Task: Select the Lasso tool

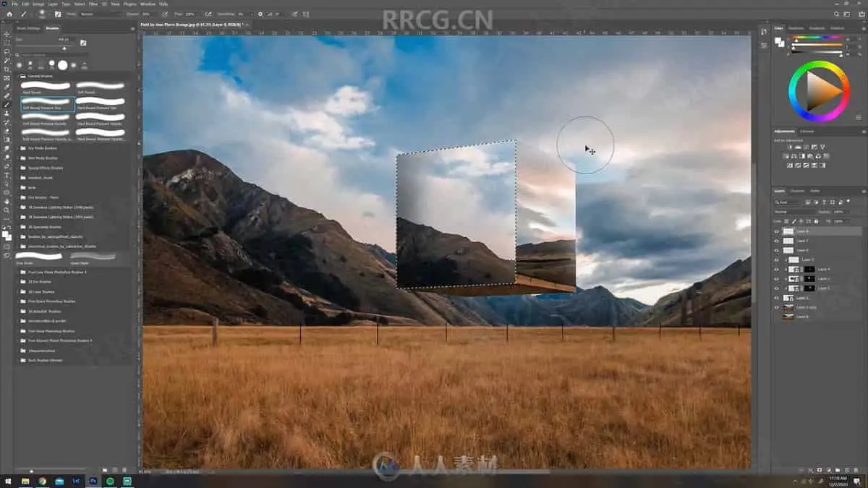Action: (7, 51)
